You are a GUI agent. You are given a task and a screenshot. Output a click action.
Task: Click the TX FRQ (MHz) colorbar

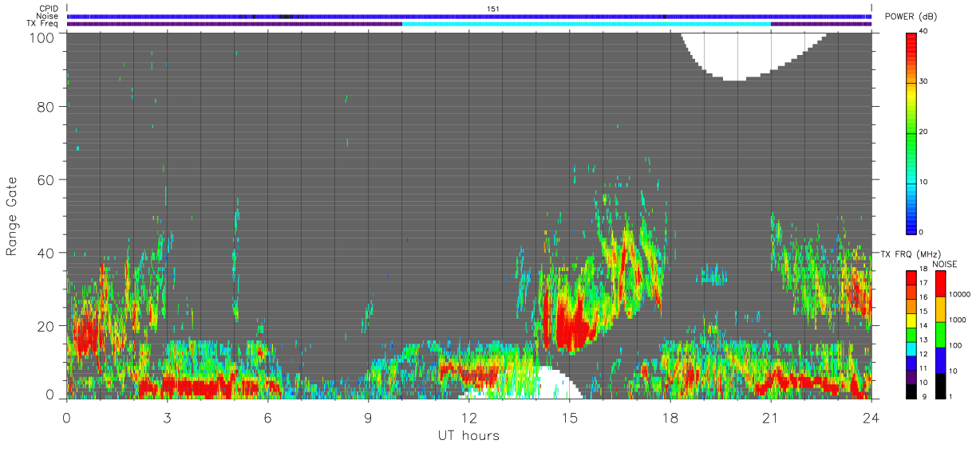coord(912,335)
